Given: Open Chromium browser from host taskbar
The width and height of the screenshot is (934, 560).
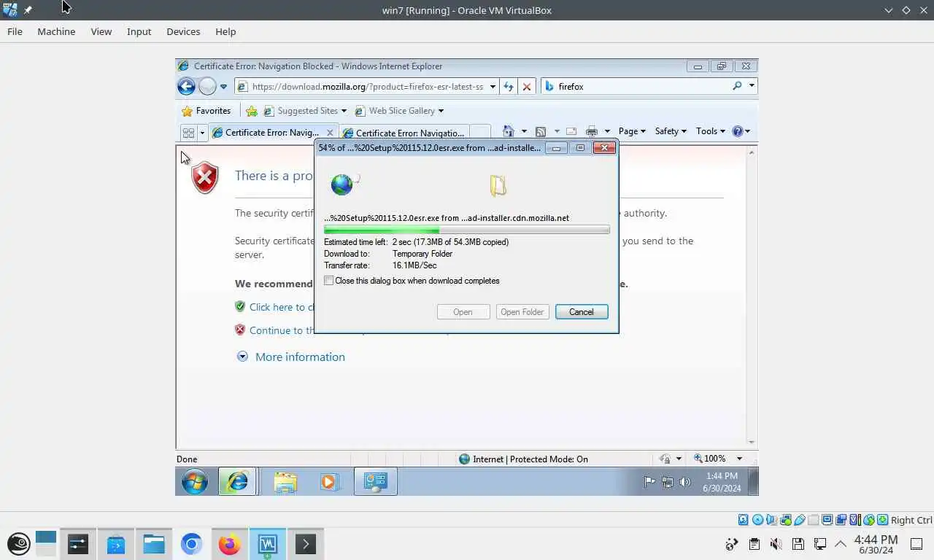Looking at the screenshot, I should point(191,544).
